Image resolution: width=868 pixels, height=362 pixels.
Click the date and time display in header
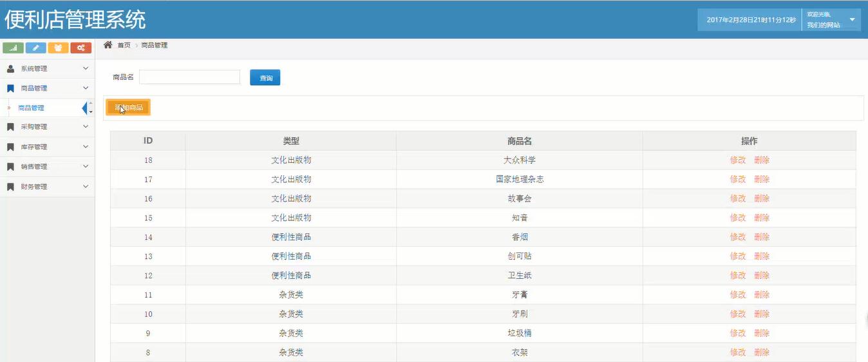pyautogui.click(x=751, y=20)
